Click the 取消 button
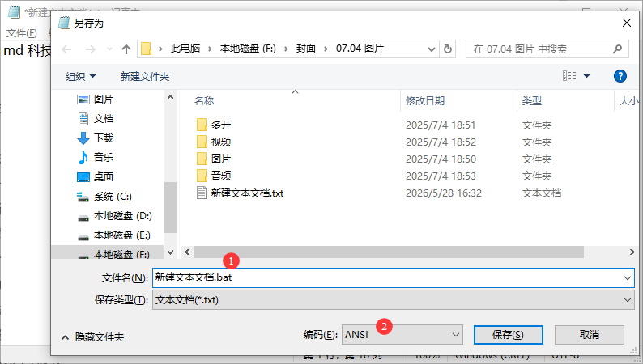The height and width of the screenshot is (364, 643). [590, 335]
